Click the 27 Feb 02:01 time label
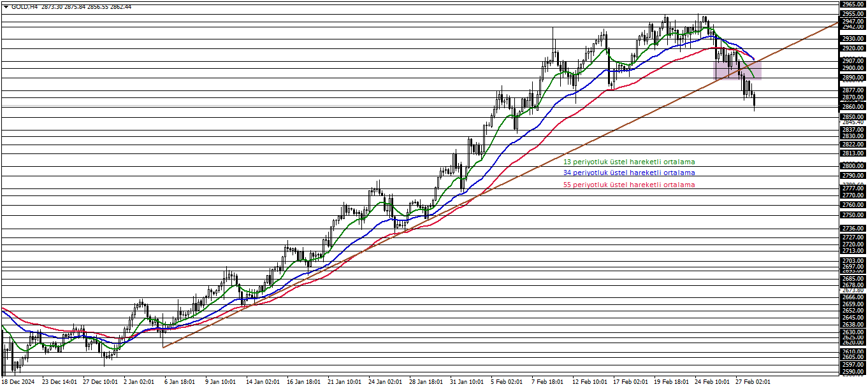This screenshot has height=389, width=868. [753, 381]
